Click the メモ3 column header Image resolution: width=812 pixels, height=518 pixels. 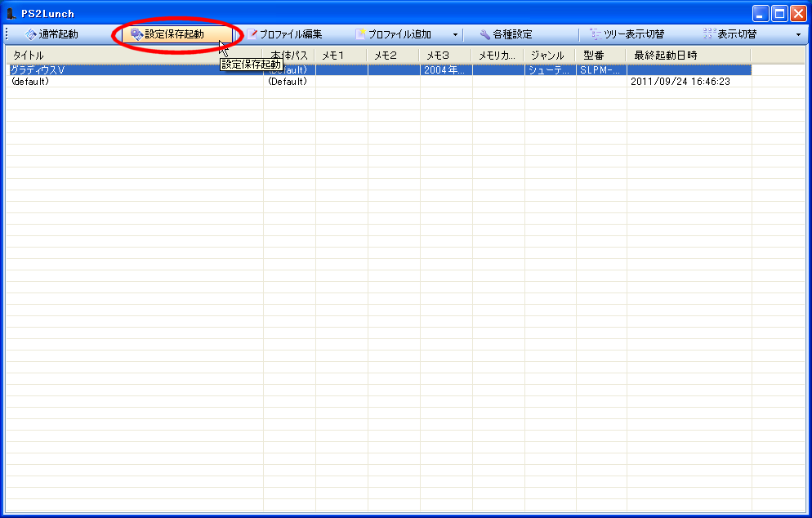445,56
